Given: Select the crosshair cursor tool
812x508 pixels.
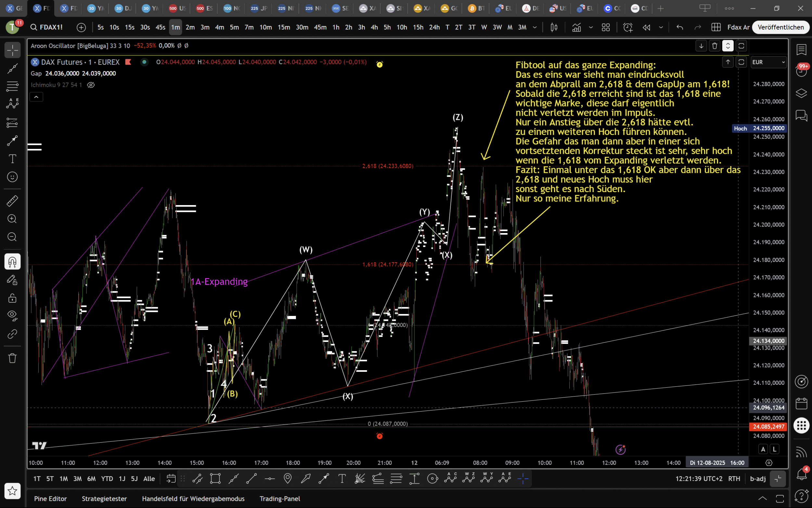Looking at the screenshot, I should click(x=12, y=50).
